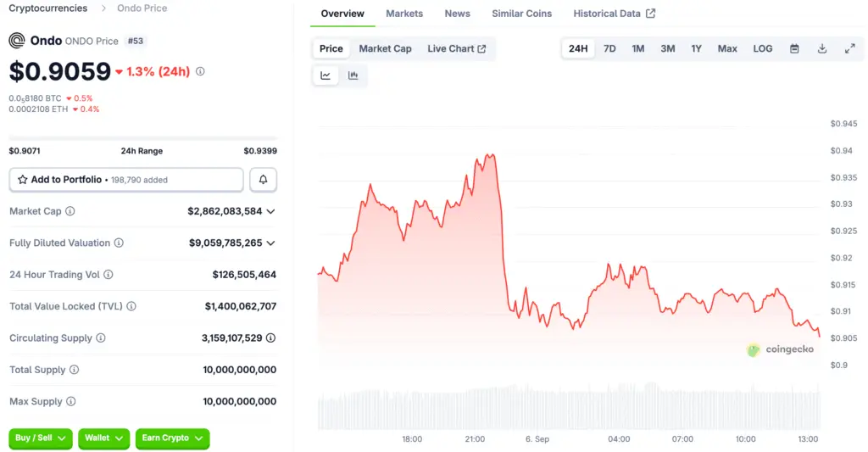Screen dimensions: 868x452
Task: Select the Max time range
Action: [x=727, y=48]
